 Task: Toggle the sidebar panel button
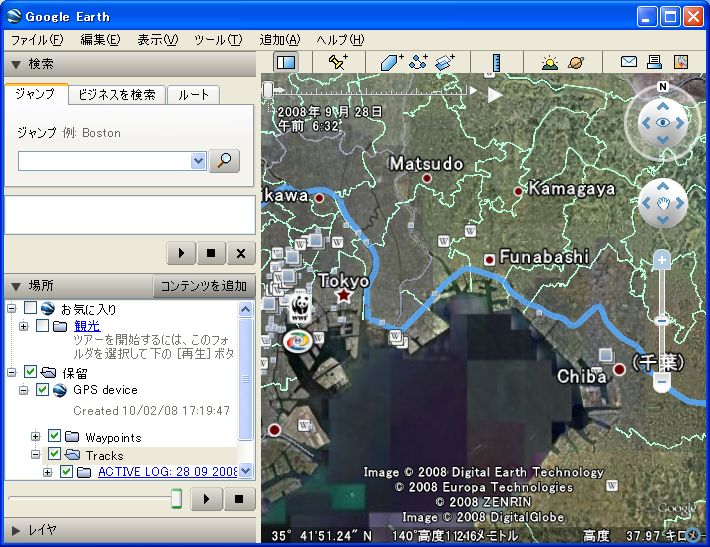tap(286, 62)
